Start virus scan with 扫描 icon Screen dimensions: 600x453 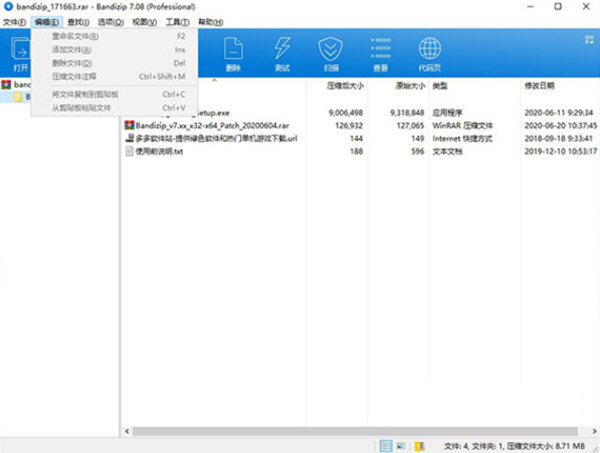[x=331, y=53]
